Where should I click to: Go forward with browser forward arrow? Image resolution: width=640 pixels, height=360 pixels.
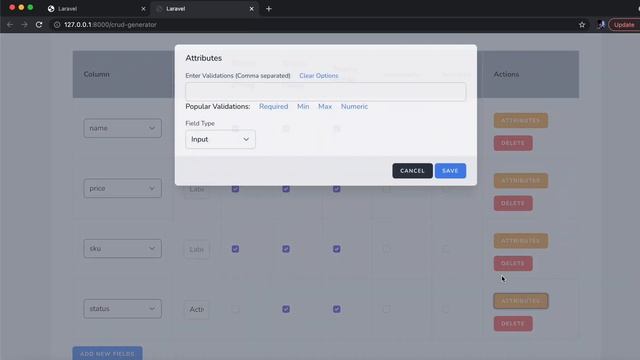[24, 25]
